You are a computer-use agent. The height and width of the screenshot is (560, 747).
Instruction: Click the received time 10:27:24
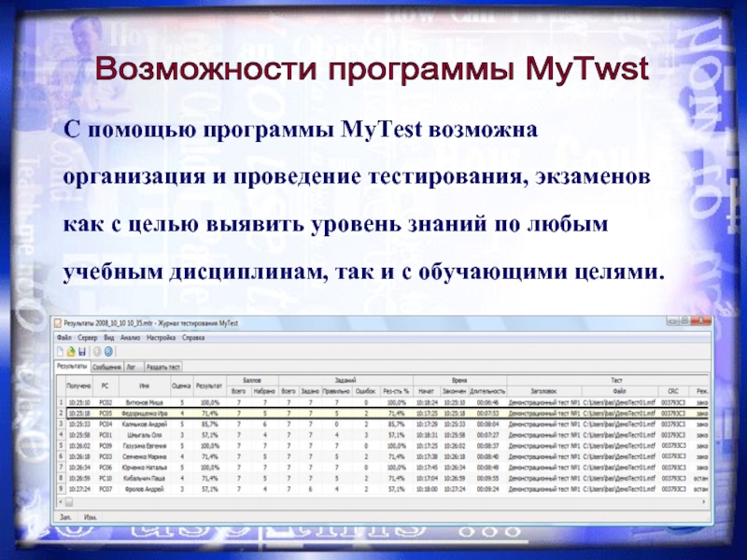[78, 489]
